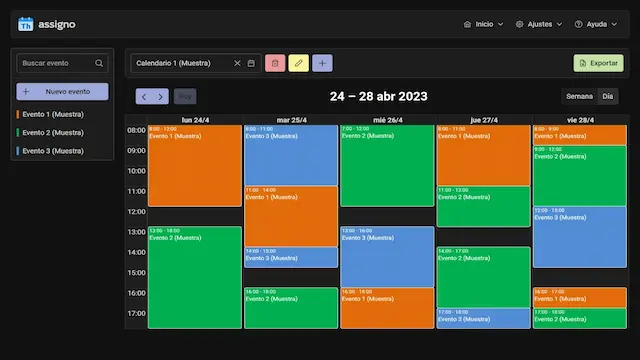Image resolution: width=640 pixels, height=360 pixels.
Task: Open Thursday 11:00-13:00 Evento 2 block
Action: 484,207
